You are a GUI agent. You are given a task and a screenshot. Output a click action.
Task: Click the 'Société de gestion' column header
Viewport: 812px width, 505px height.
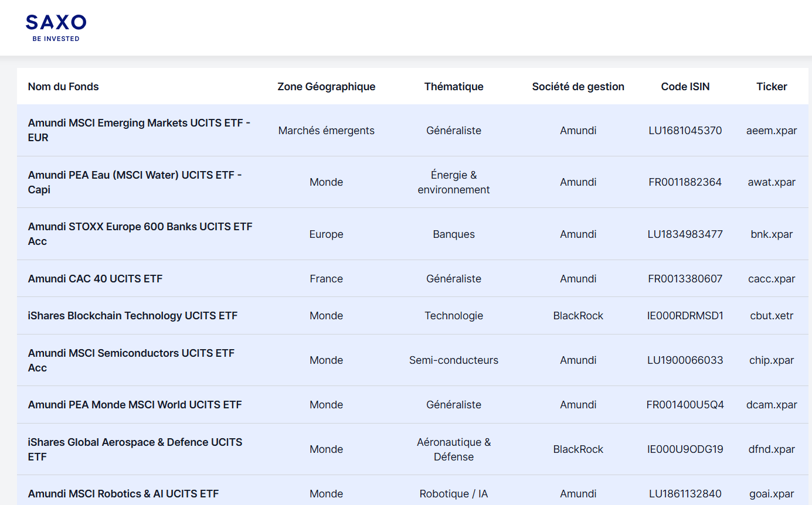click(578, 87)
